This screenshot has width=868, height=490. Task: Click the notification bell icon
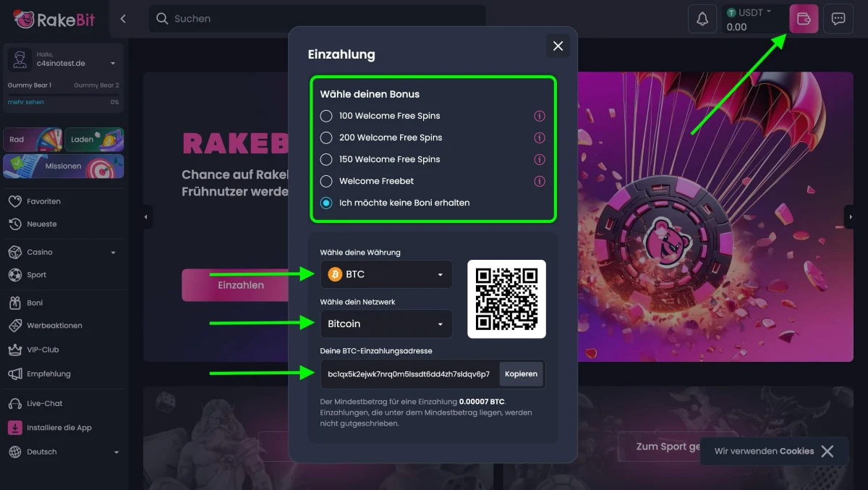pyautogui.click(x=702, y=19)
